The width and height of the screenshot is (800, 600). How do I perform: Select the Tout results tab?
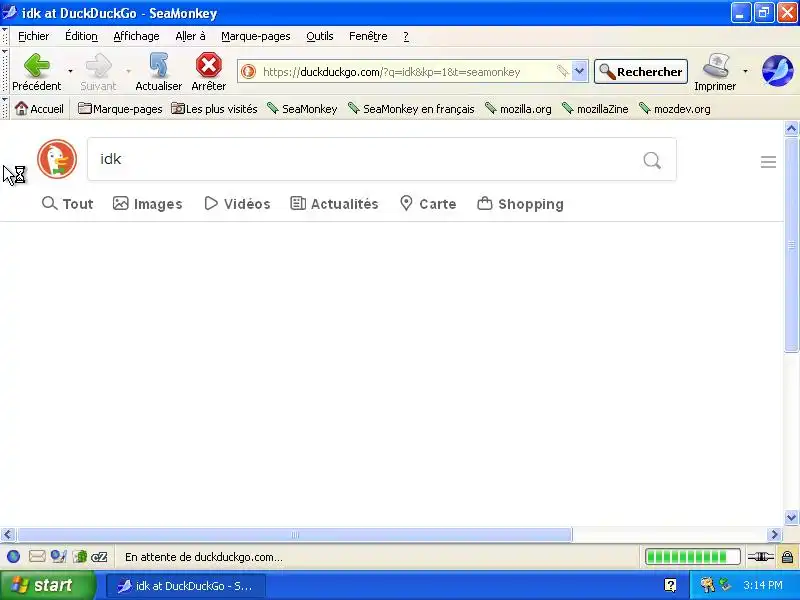[x=67, y=204]
